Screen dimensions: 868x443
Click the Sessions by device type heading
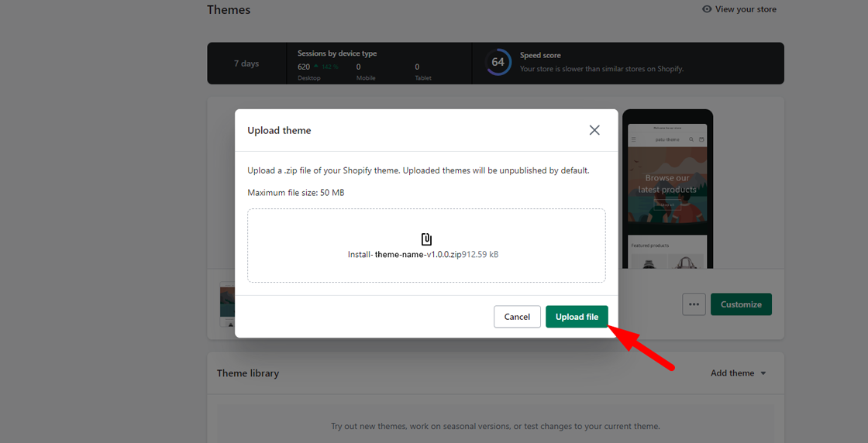pos(337,53)
